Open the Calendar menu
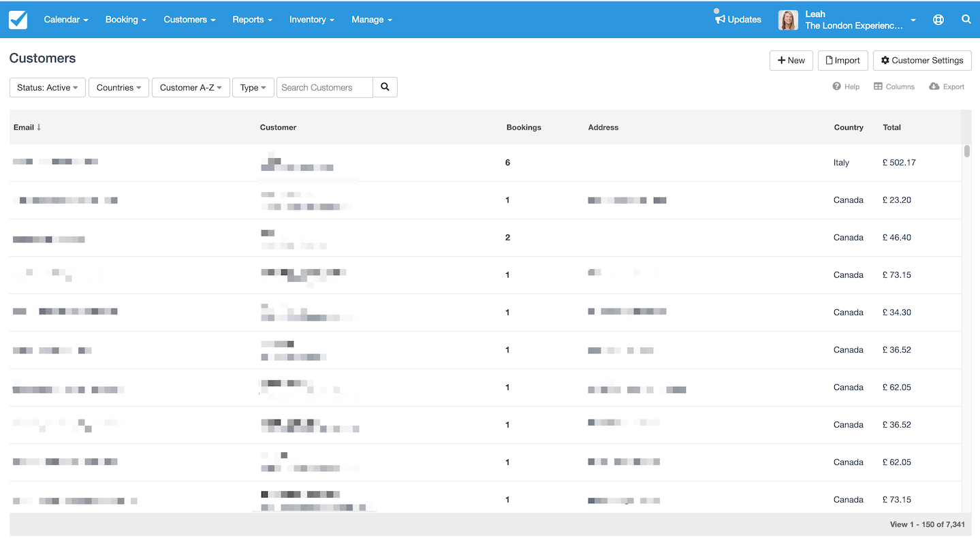 66,20
